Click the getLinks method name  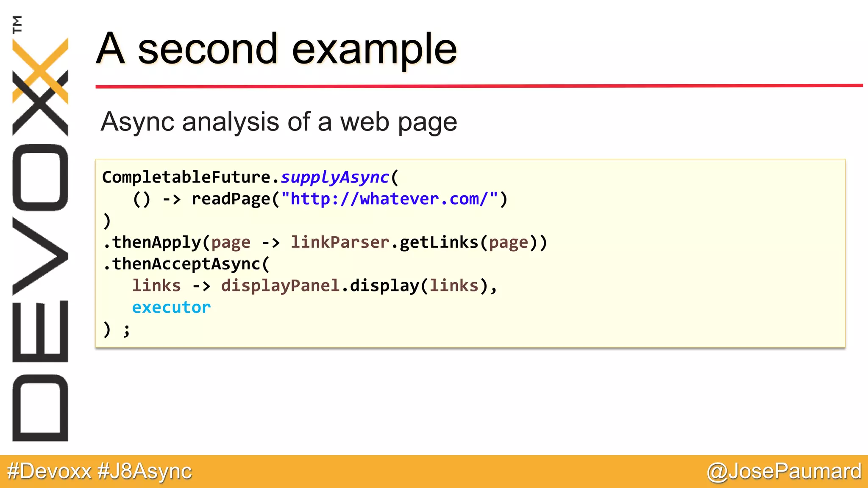[439, 242]
